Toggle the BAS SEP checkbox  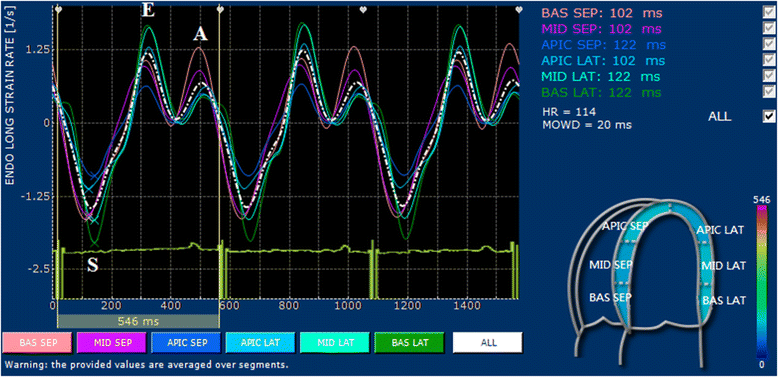[x=769, y=11]
